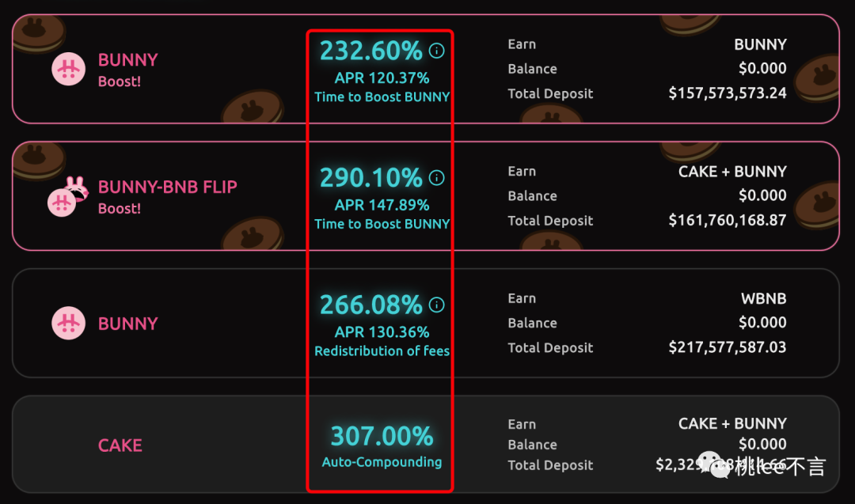
Task: Click the info icon beside 232.60%
Action: (436, 51)
